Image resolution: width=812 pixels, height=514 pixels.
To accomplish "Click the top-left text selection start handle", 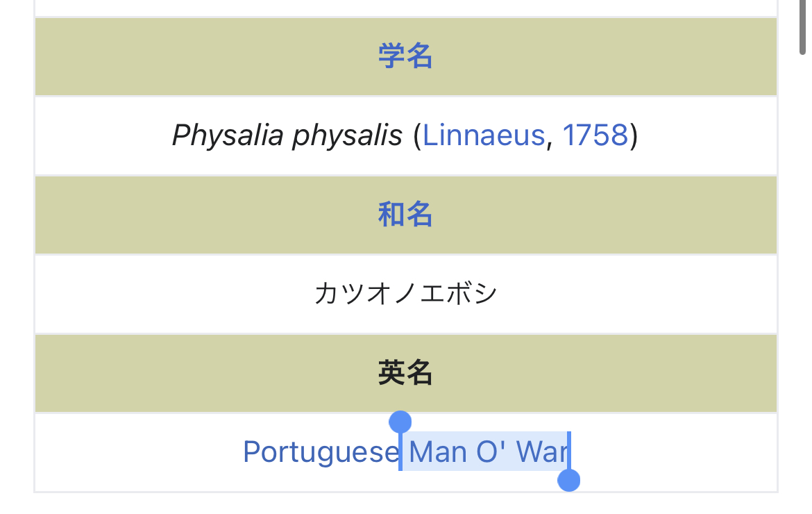I will coord(400,422).
